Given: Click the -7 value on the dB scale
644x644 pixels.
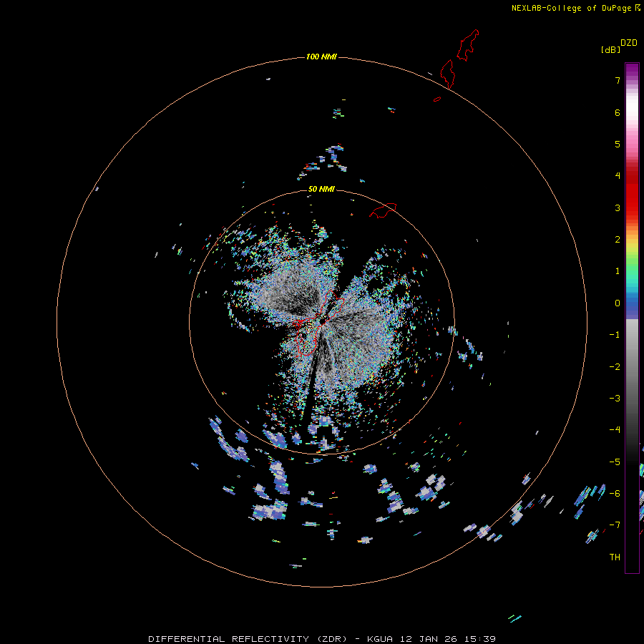Looking at the screenshot, I should tap(615, 525).
